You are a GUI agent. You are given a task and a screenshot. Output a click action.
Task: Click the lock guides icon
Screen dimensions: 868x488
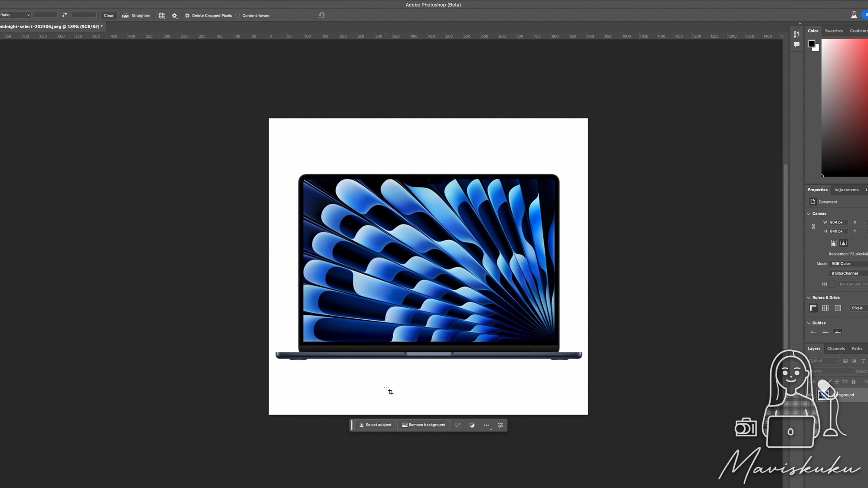[x=825, y=332]
